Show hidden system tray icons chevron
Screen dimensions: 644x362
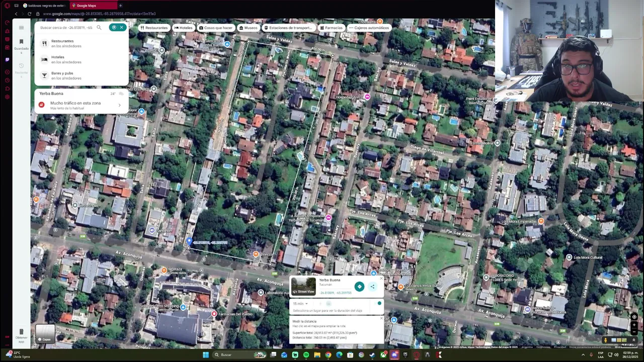coord(584,355)
